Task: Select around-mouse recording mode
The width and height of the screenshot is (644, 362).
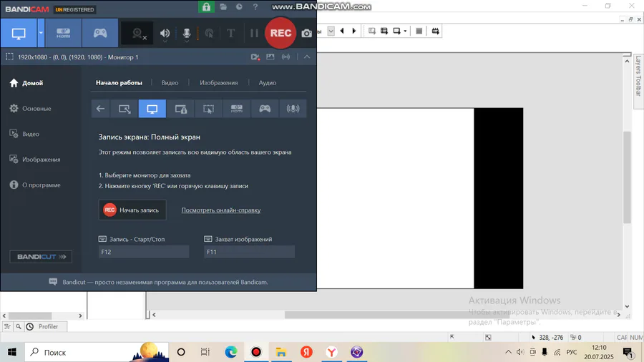Action: (x=209, y=109)
